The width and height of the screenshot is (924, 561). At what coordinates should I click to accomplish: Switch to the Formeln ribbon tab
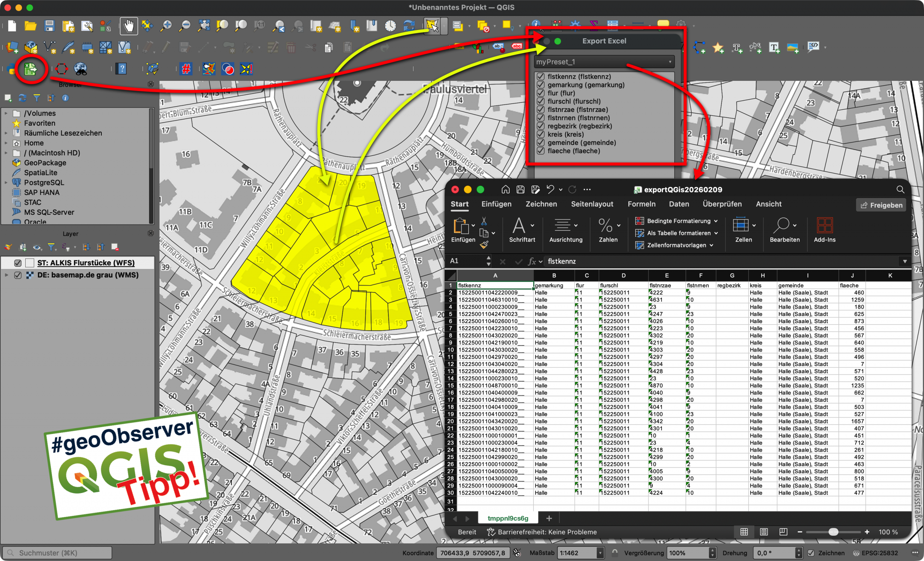click(x=641, y=204)
